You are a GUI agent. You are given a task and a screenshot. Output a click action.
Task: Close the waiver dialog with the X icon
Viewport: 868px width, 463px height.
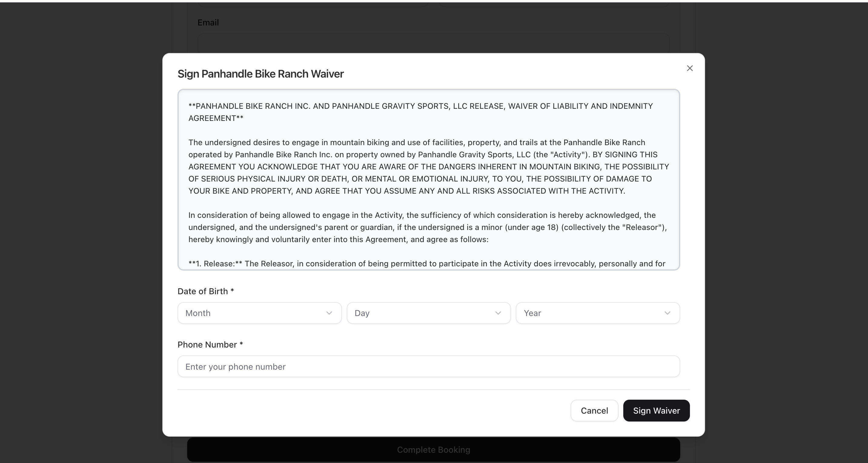coord(689,68)
